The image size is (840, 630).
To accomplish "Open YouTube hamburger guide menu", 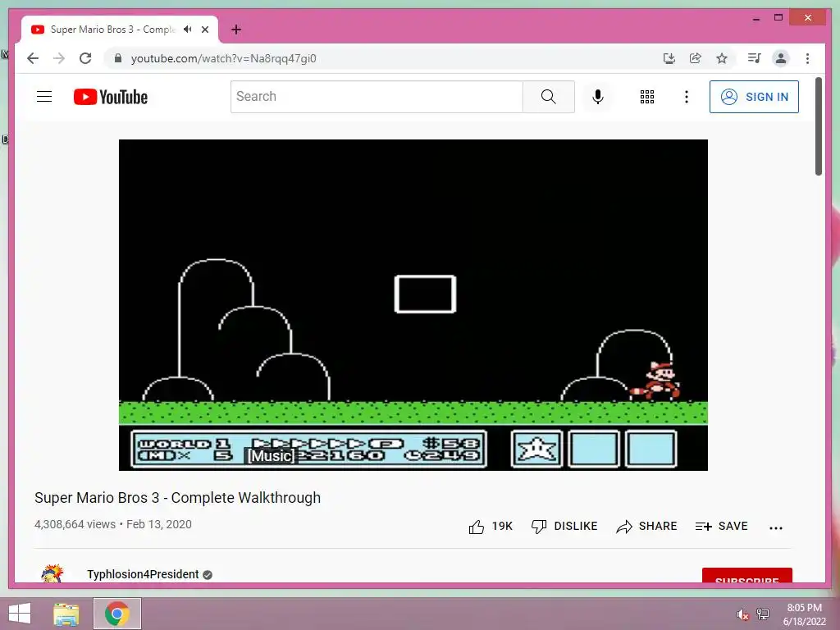I will 44,97.
